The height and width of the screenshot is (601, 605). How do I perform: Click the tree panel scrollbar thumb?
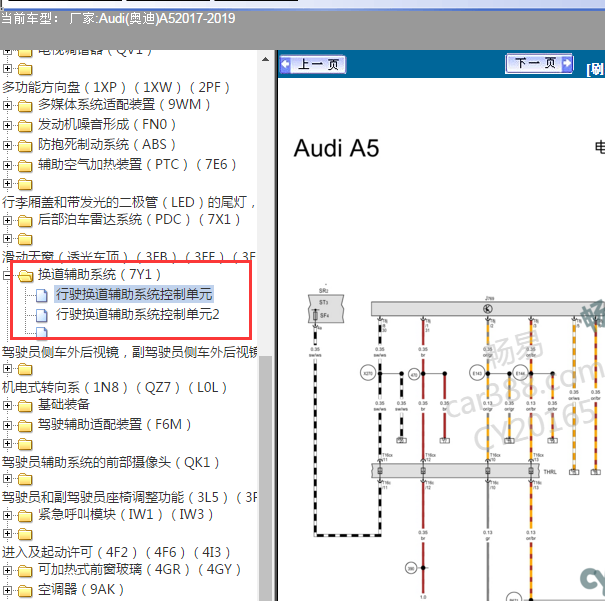click(x=265, y=478)
